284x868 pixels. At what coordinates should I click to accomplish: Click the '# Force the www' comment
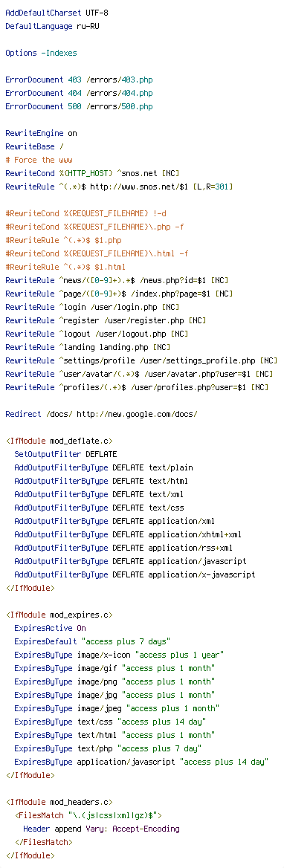coord(39,160)
